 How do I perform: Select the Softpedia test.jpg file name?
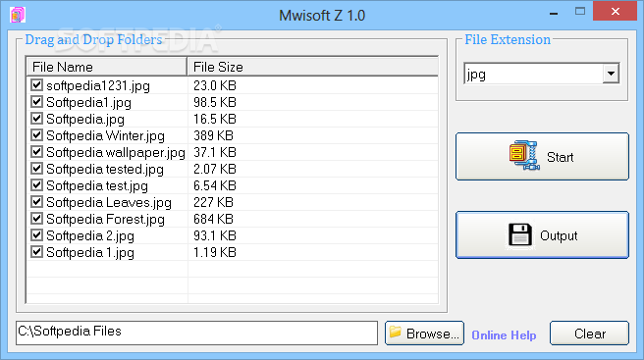point(97,186)
